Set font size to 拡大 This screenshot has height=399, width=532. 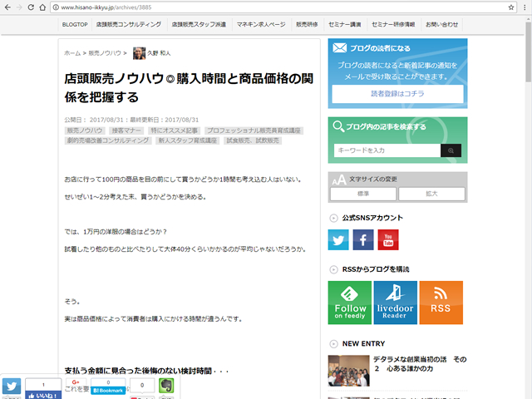coord(431,193)
